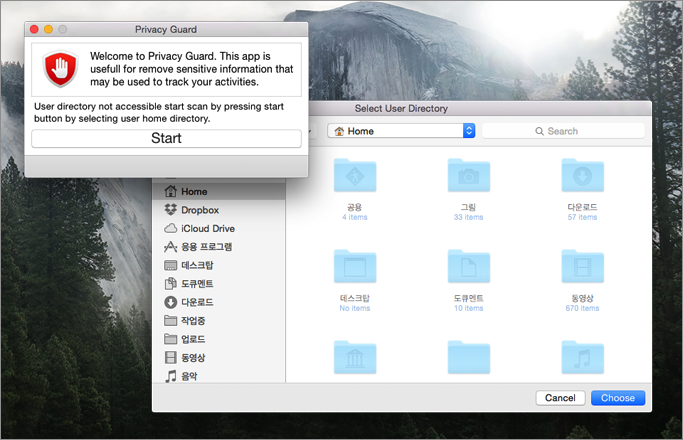Select 작업중 folder in the sidebar
The height and width of the screenshot is (440, 683).
[x=219, y=321]
